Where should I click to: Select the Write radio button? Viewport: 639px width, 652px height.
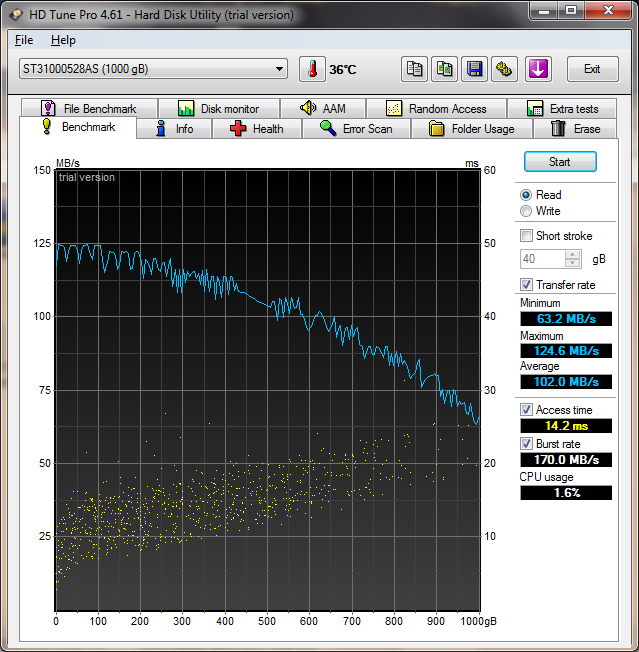526,211
